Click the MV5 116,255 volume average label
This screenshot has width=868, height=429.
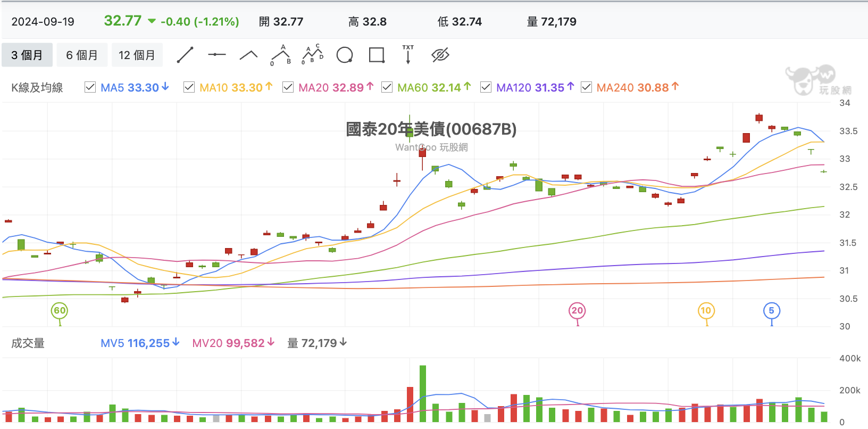140,343
